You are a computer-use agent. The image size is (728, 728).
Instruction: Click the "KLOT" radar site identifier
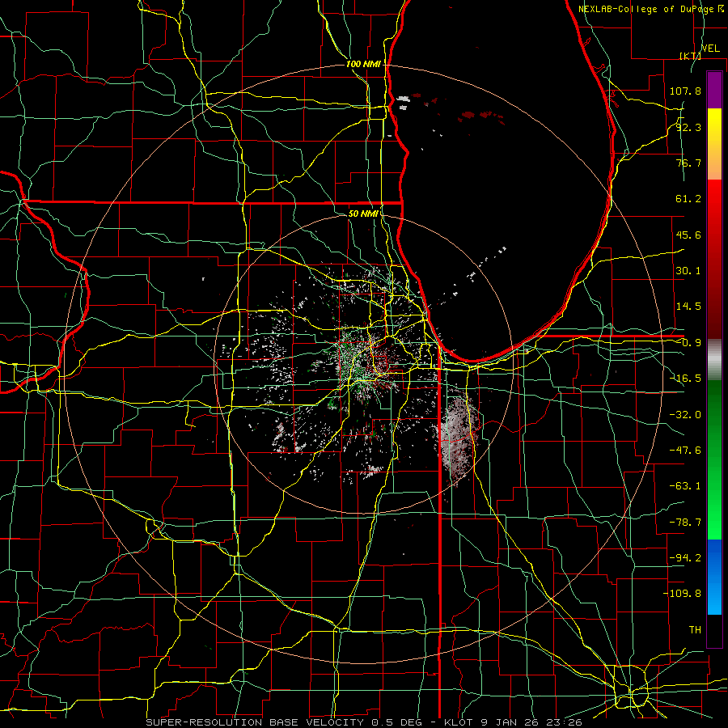pyautogui.click(x=459, y=722)
